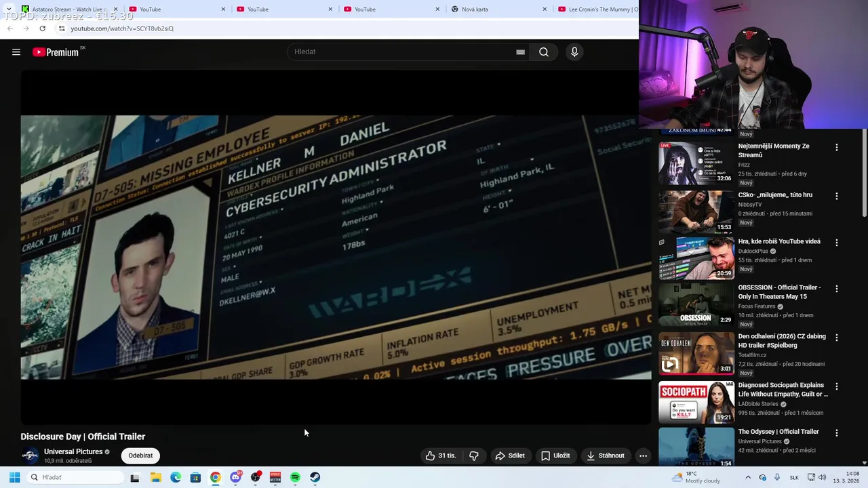Like the video showing 31 tis.

[440, 455]
